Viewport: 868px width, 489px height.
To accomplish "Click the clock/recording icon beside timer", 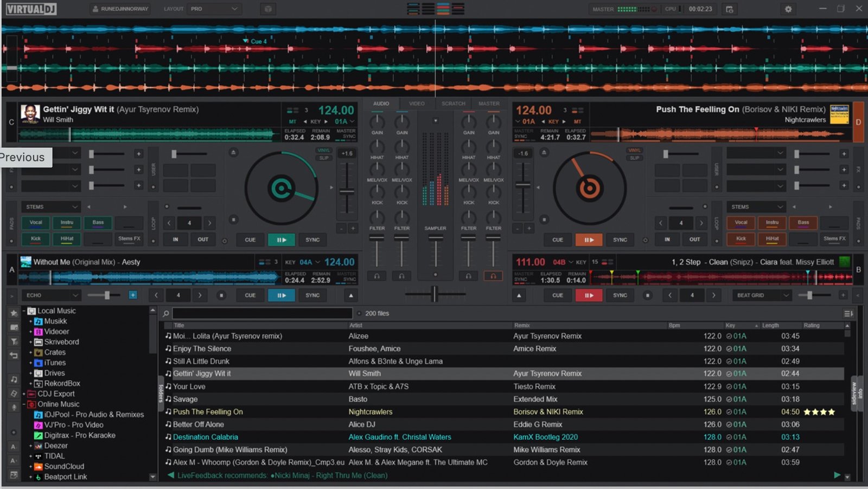I will click(x=730, y=9).
